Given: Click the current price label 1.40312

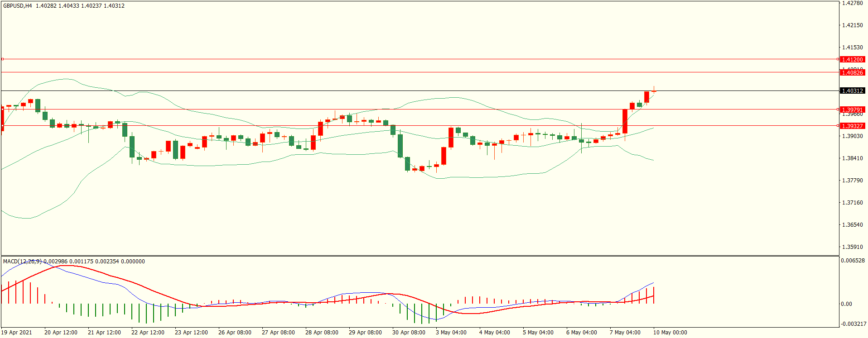Looking at the screenshot, I should pyautogui.click(x=852, y=90).
